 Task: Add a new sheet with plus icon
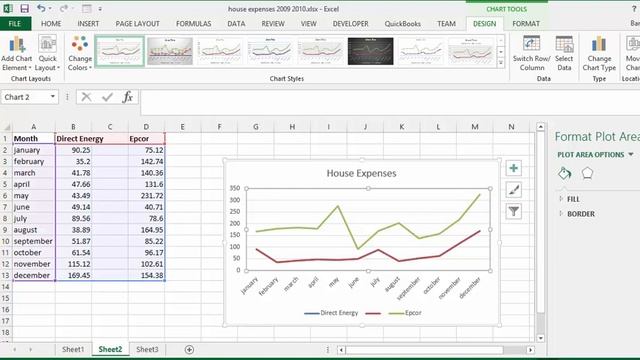[x=189, y=349]
